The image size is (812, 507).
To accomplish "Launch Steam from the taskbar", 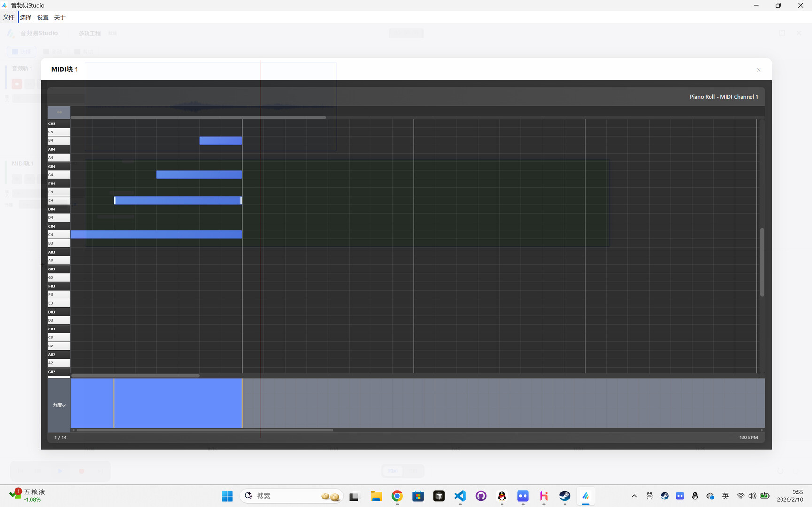I will point(565,496).
